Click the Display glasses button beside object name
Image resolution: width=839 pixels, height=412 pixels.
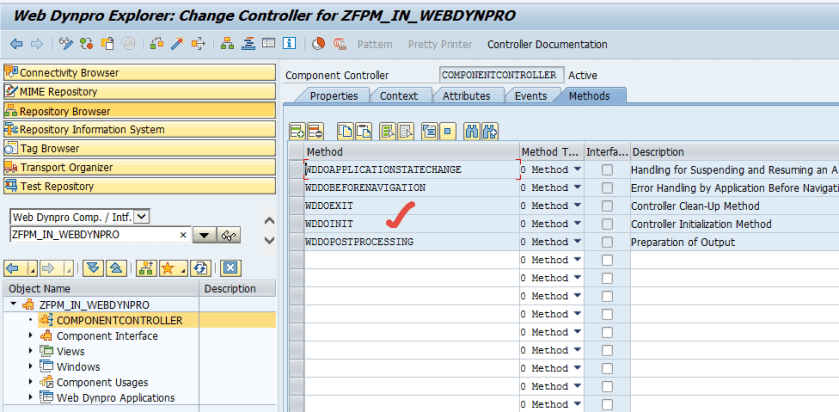click(229, 234)
